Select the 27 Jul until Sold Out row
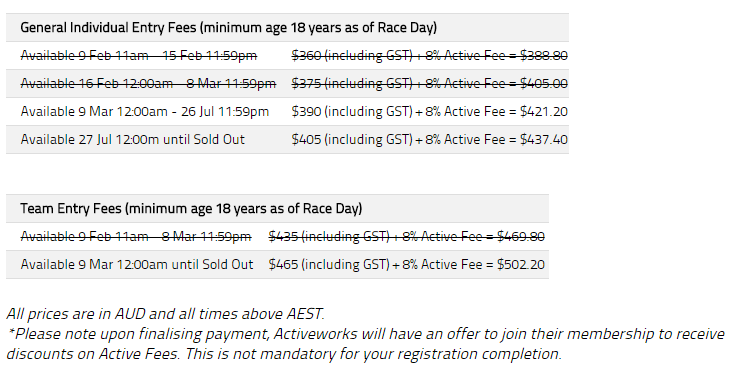The height and width of the screenshot is (376, 739). tap(287, 139)
